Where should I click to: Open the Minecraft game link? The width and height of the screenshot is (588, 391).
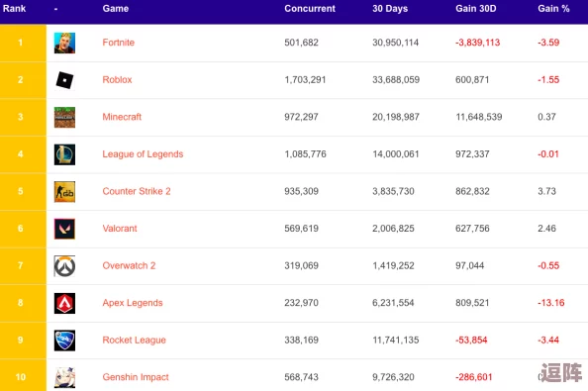122,117
